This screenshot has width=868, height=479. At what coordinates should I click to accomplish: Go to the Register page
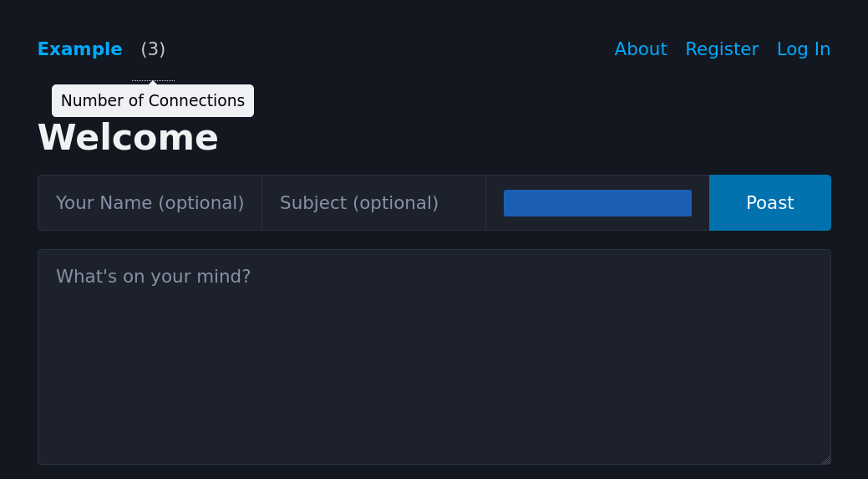coord(722,49)
